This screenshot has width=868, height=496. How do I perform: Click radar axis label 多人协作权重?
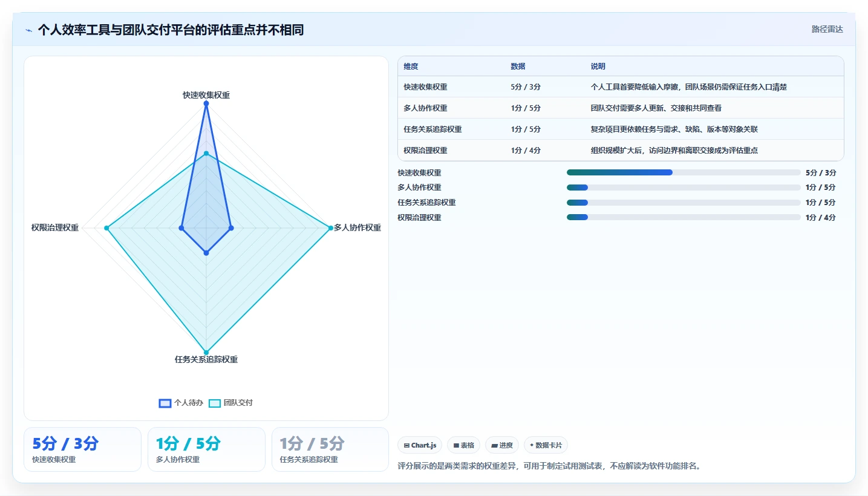(357, 228)
